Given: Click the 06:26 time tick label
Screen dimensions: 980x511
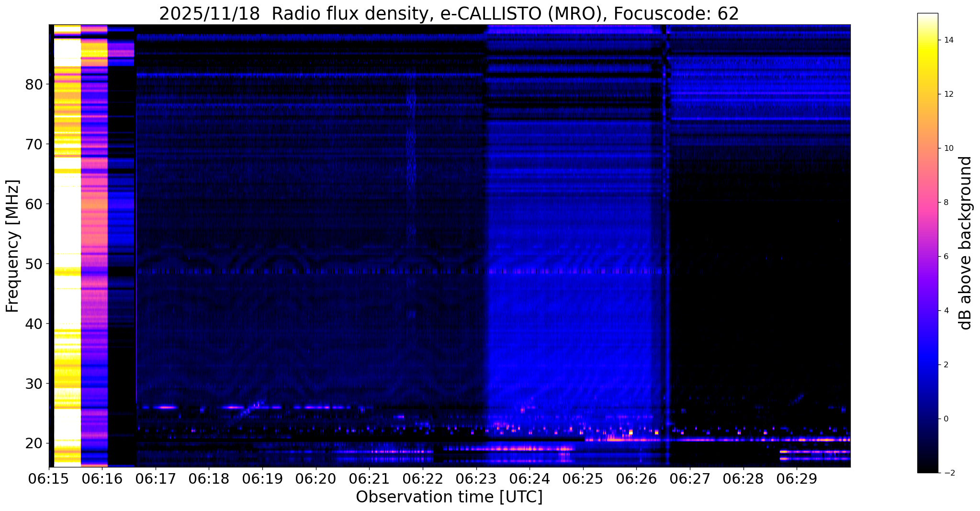Looking at the screenshot, I should point(636,478).
